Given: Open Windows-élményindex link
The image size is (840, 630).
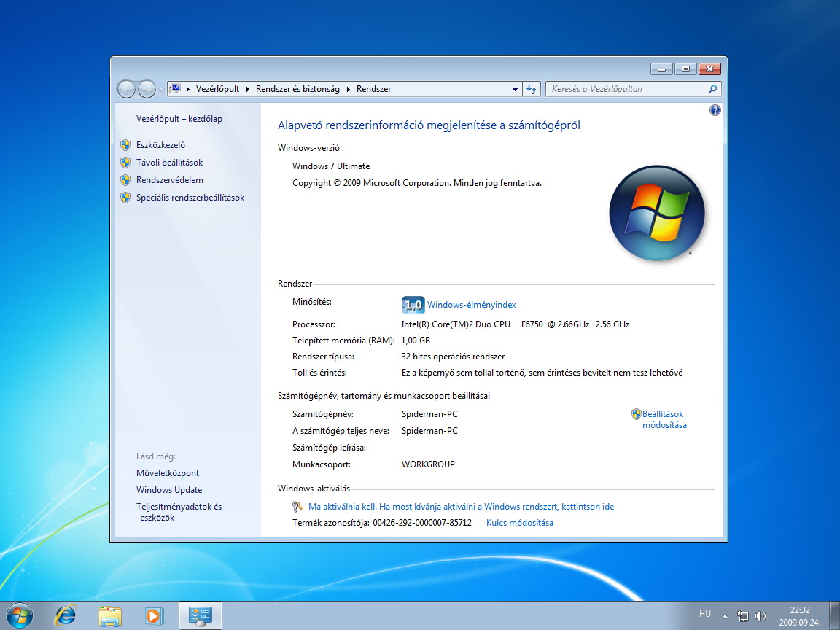Looking at the screenshot, I should coord(471,305).
